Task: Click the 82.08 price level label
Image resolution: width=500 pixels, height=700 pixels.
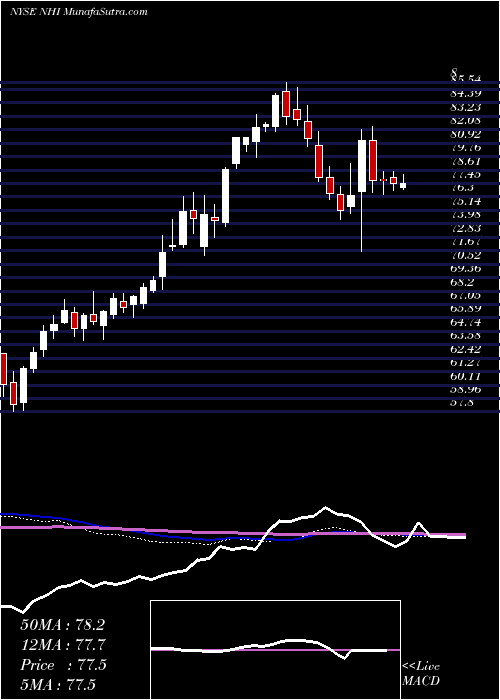Action: (x=466, y=121)
